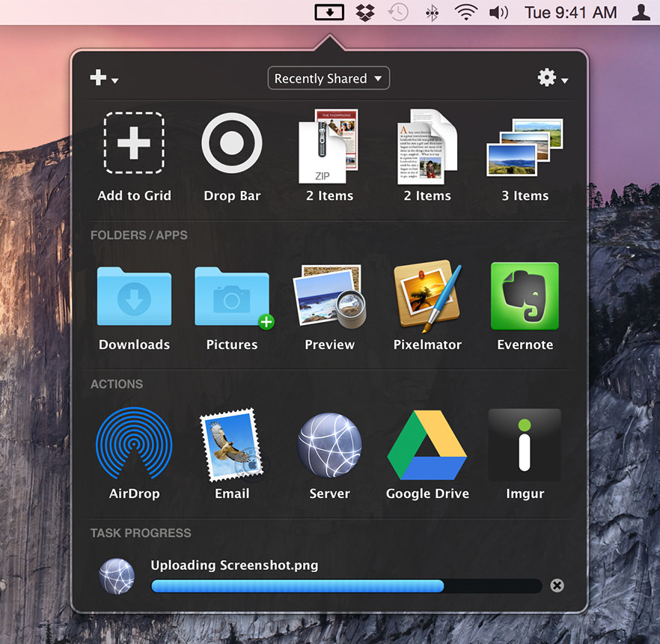Click the Server globe action

tap(329, 445)
